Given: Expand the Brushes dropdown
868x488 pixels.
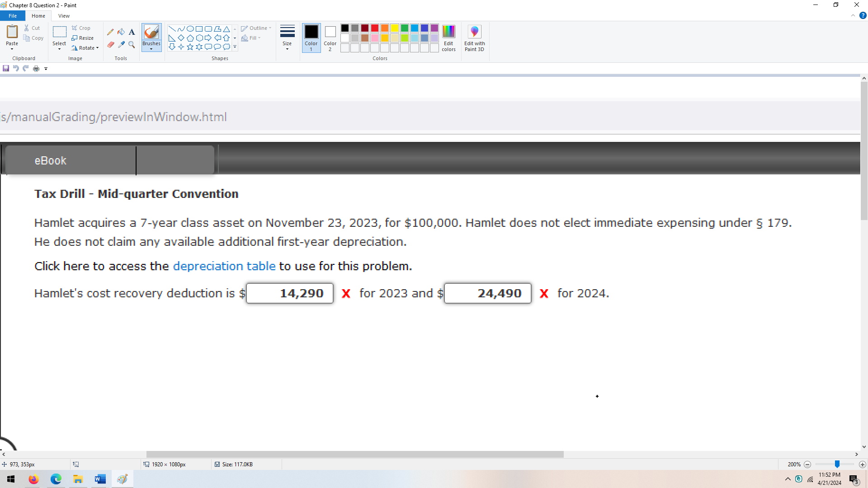Looking at the screenshot, I should 151,48.
